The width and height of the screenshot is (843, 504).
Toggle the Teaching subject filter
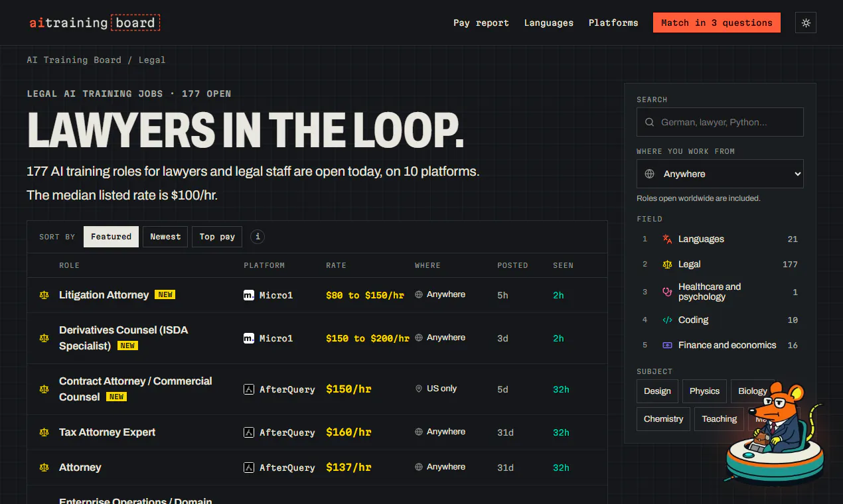coord(720,419)
